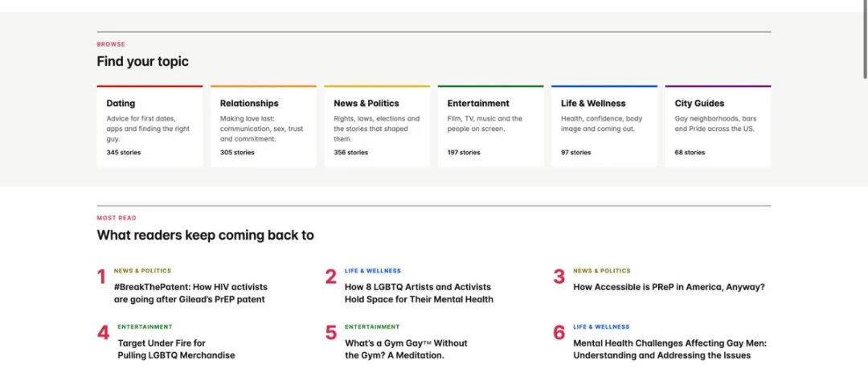Open the Dating topic card
The image size is (868, 369).
point(149,126)
